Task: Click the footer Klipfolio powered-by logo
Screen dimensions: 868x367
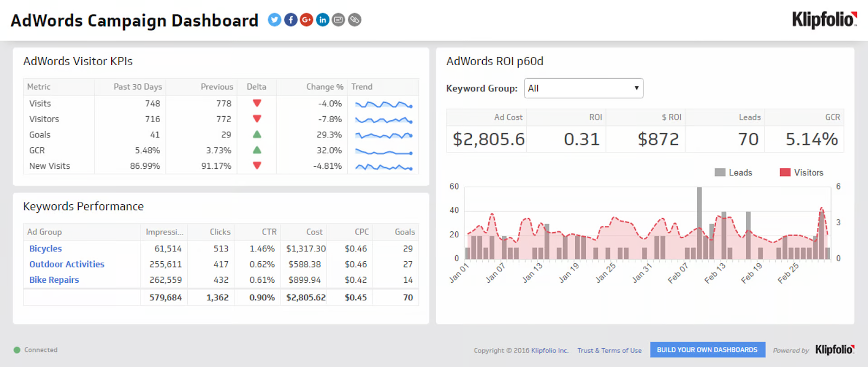Action: pos(835,350)
